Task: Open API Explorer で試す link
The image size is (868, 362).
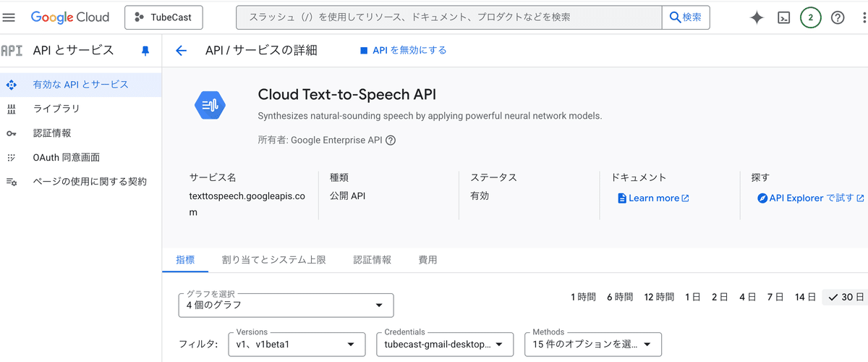Action: coord(810,198)
